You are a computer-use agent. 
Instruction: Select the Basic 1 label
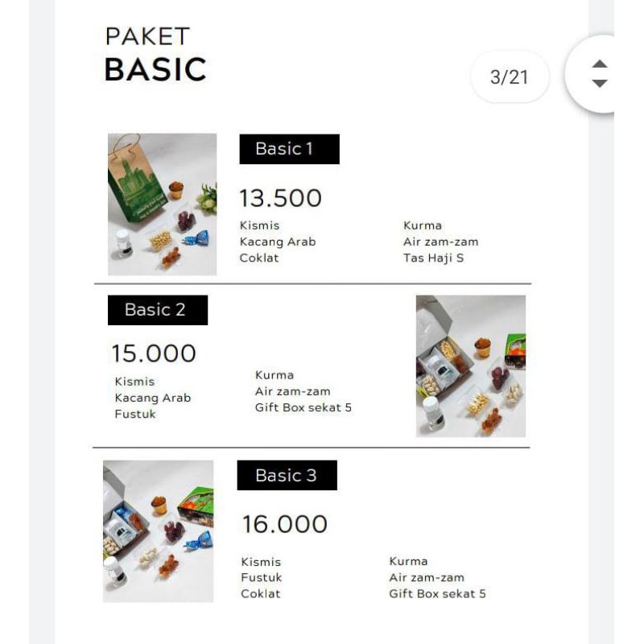pyautogui.click(x=289, y=149)
